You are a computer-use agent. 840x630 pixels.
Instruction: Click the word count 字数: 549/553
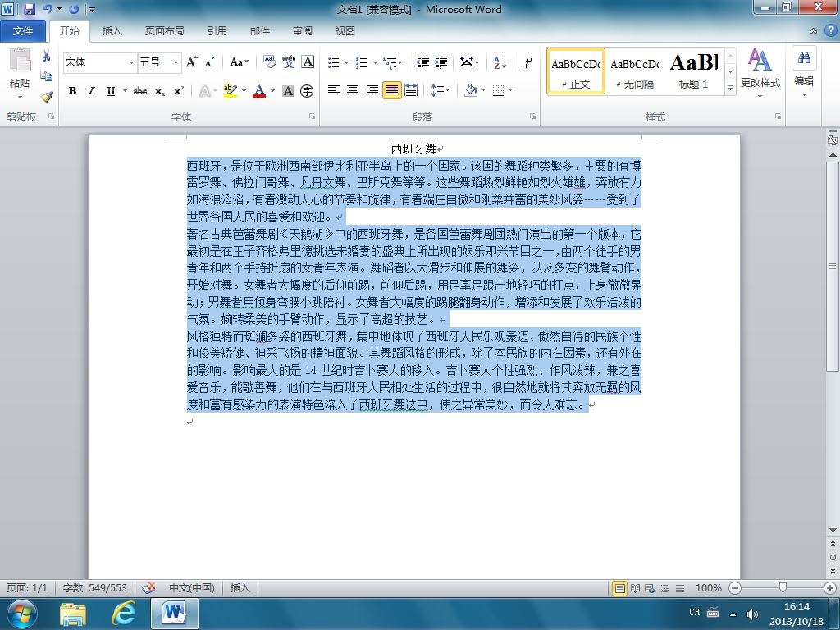[x=95, y=588]
